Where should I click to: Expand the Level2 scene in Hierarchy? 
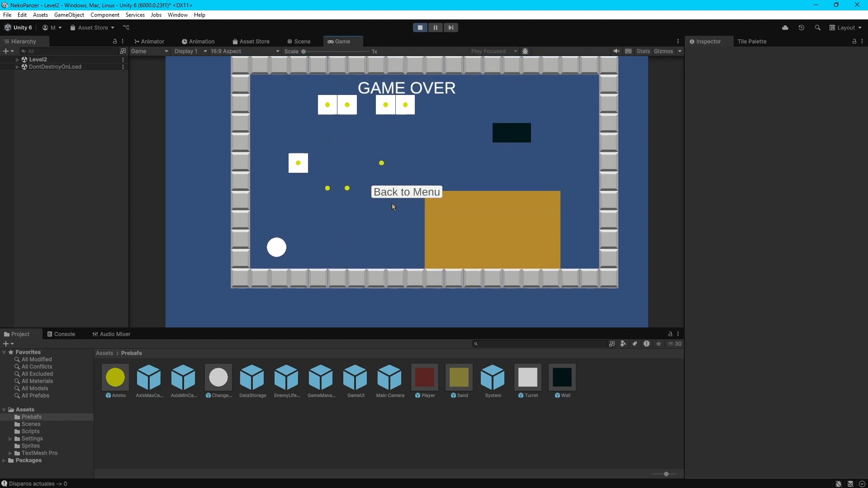coord(17,59)
